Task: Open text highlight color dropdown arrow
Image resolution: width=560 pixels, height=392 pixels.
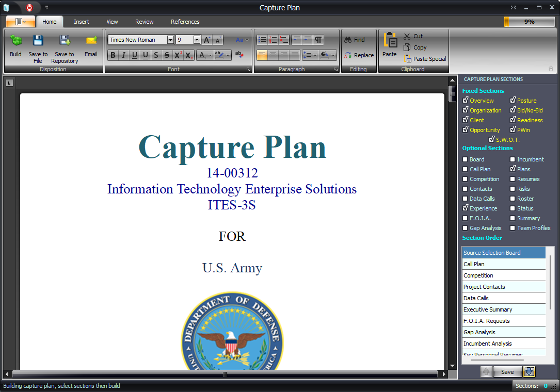Action: (x=228, y=55)
